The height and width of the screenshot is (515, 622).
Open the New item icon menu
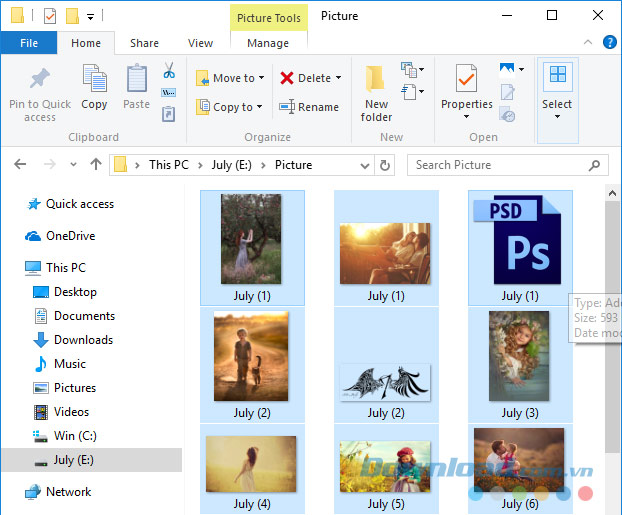pyautogui.click(x=413, y=69)
